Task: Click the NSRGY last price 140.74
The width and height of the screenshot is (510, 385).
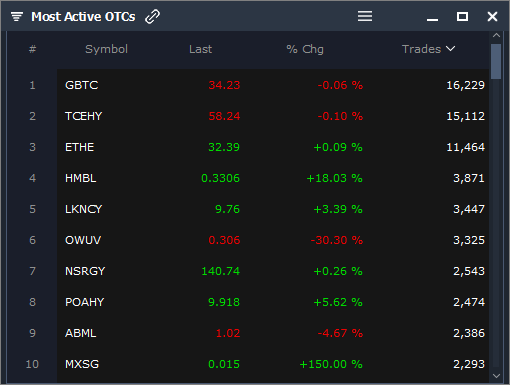Action: [x=220, y=271]
